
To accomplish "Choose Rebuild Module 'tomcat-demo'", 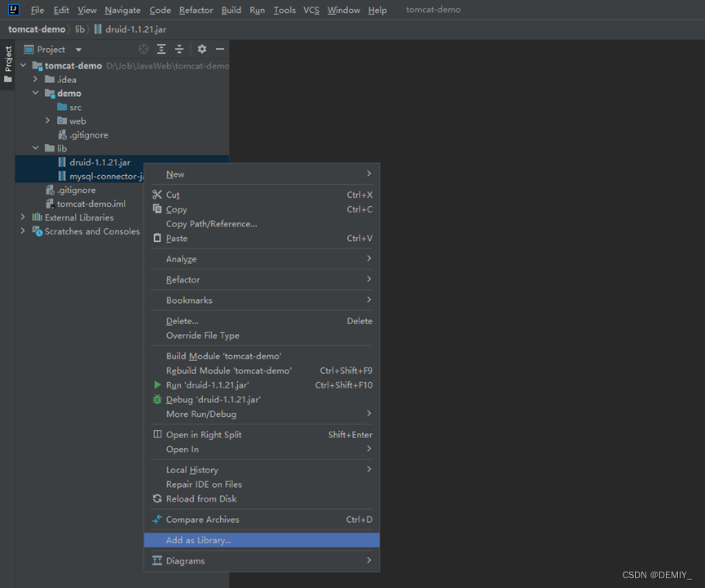I will [x=262, y=371].
